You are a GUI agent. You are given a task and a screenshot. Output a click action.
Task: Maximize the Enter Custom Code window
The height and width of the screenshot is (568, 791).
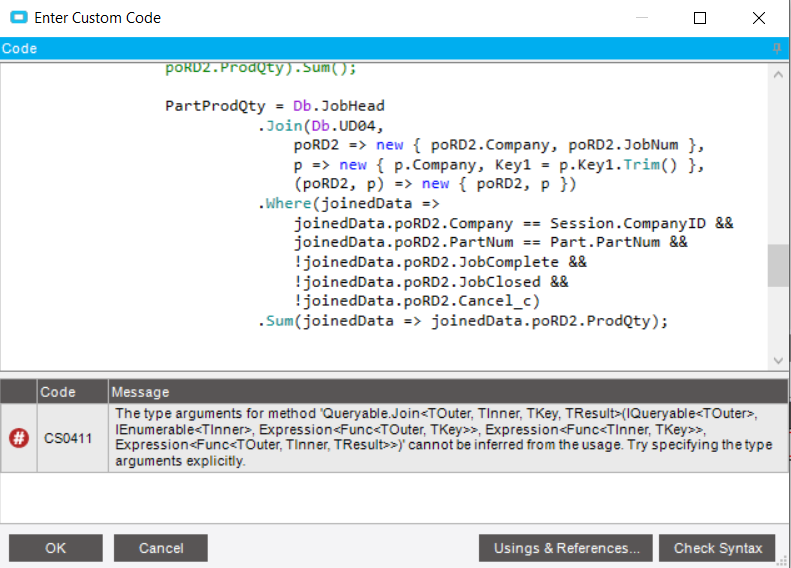click(700, 18)
